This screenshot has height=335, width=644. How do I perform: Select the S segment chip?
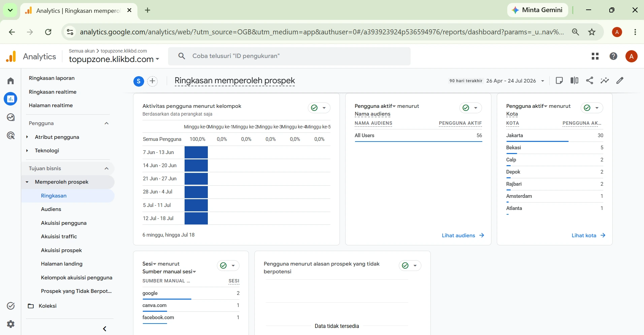(x=139, y=81)
